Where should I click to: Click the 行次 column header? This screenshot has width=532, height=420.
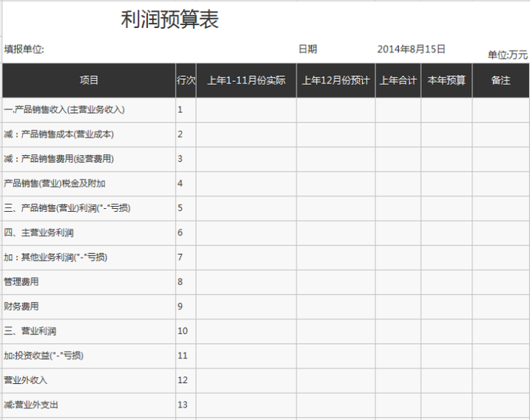coord(186,80)
